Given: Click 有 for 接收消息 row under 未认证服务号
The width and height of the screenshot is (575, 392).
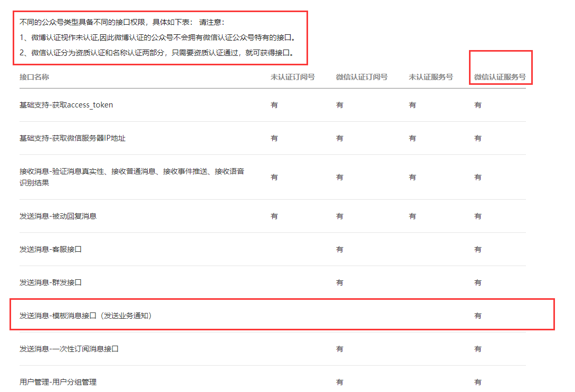Looking at the screenshot, I should coord(412,178).
